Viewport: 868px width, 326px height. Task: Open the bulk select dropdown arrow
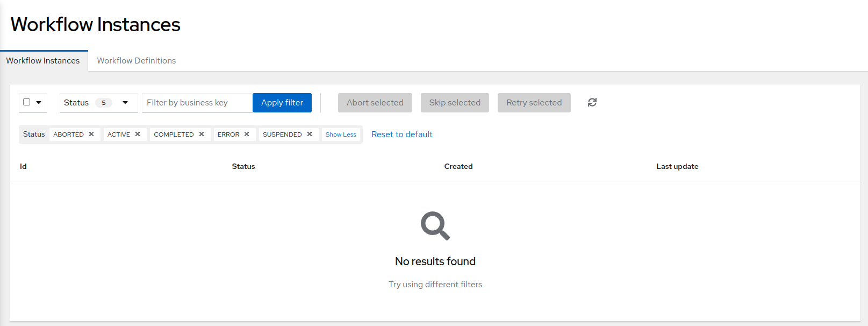[39, 102]
